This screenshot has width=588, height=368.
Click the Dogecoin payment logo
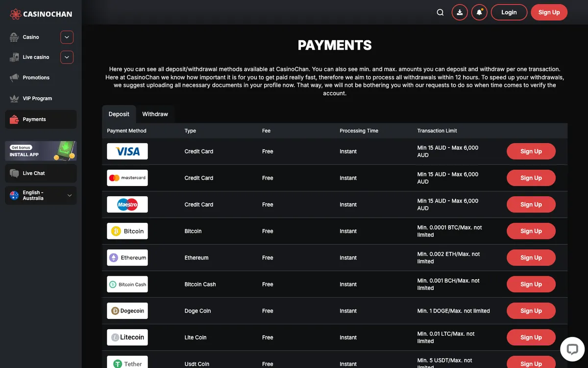(127, 311)
